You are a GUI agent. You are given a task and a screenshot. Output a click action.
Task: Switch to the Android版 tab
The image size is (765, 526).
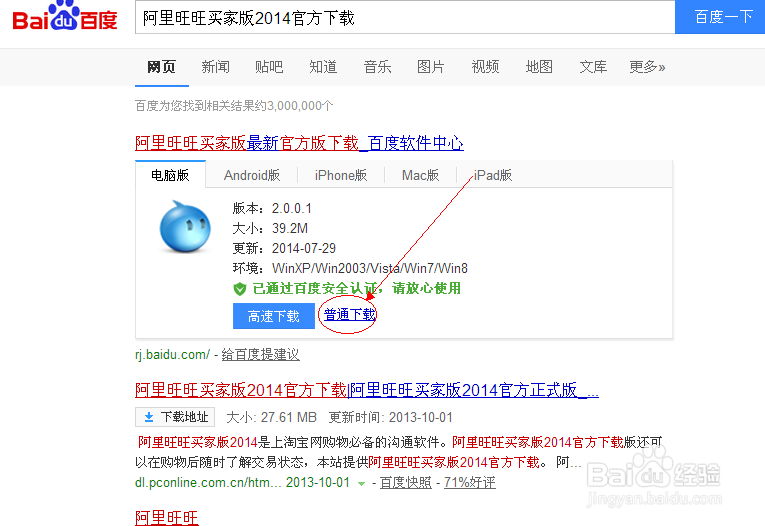click(252, 175)
